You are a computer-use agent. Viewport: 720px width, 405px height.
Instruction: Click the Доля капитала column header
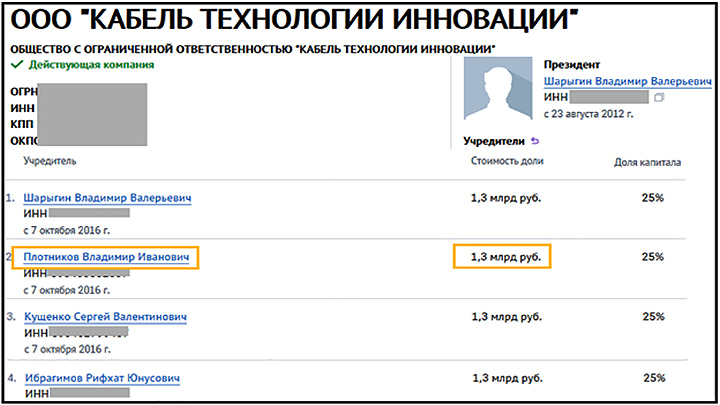tap(647, 161)
